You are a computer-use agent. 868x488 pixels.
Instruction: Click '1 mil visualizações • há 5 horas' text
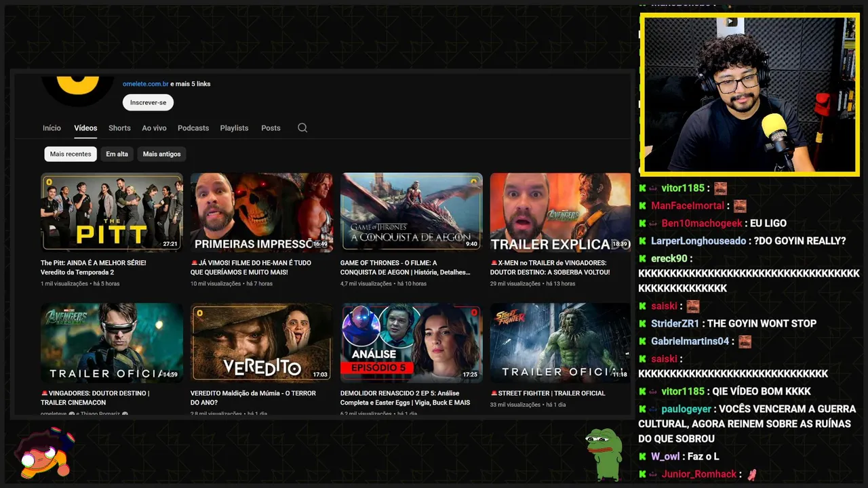click(x=80, y=283)
